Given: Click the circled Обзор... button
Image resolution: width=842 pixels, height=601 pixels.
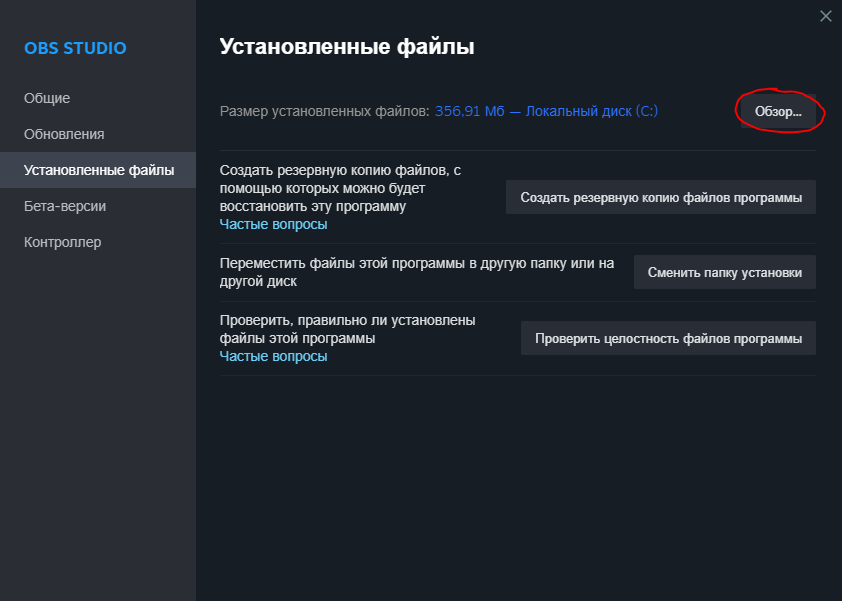Looking at the screenshot, I should click(x=780, y=111).
